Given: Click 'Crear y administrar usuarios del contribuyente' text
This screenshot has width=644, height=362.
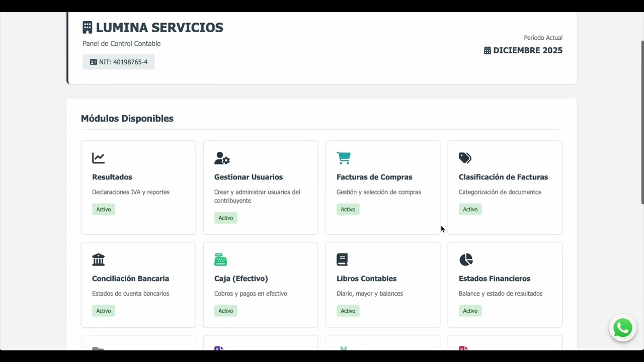Looking at the screenshot, I should pyautogui.click(x=257, y=196).
